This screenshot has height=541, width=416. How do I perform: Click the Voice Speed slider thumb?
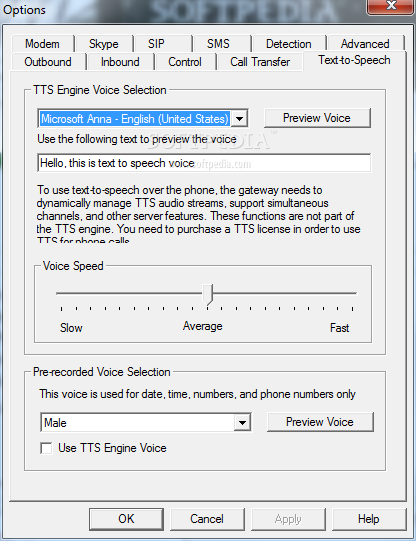[207, 294]
